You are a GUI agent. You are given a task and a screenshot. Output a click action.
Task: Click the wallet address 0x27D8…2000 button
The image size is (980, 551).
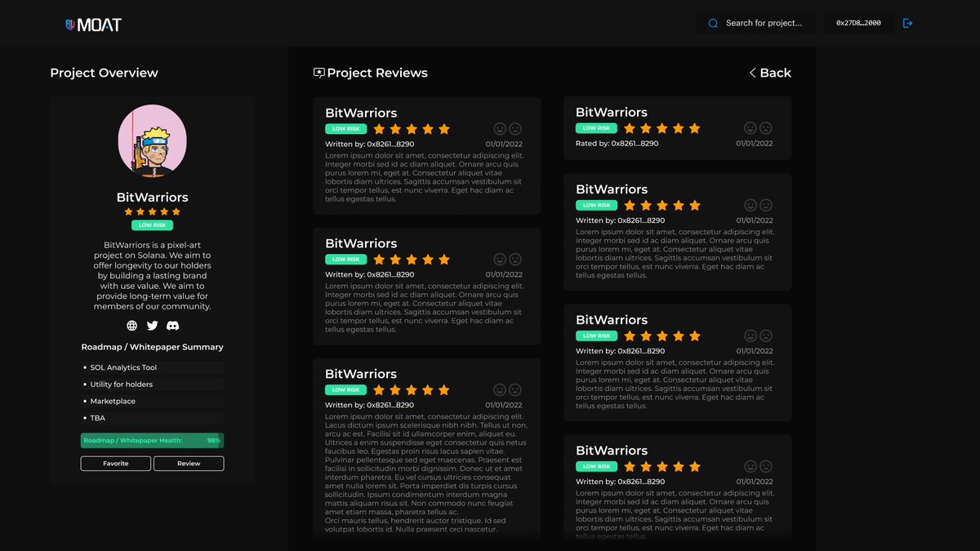click(858, 24)
